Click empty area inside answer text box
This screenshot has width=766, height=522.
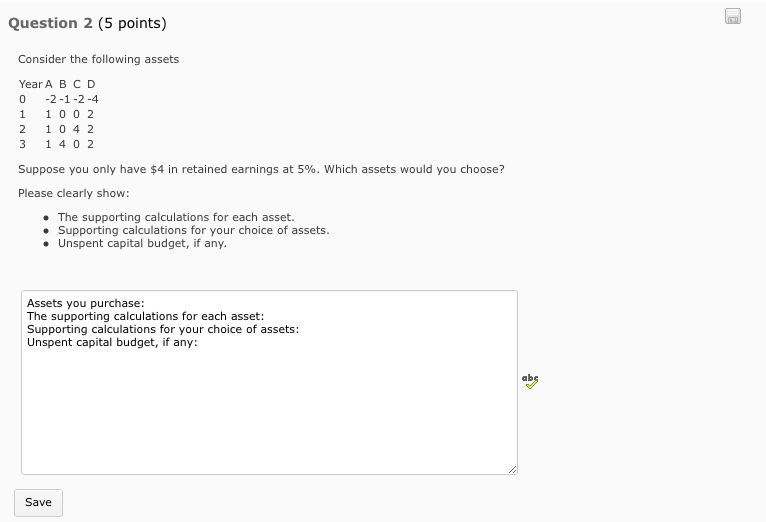click(269, 410)
